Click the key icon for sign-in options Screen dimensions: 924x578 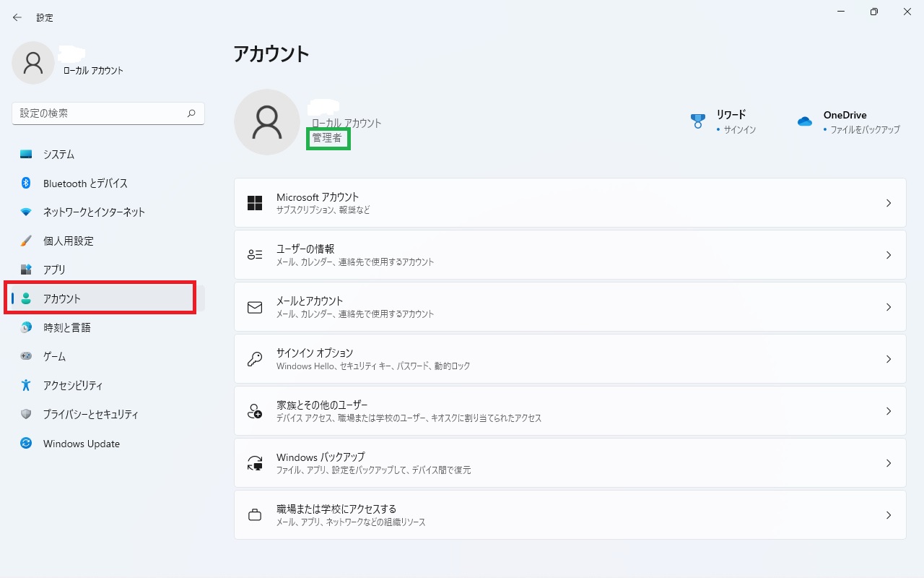click(255, 359)
